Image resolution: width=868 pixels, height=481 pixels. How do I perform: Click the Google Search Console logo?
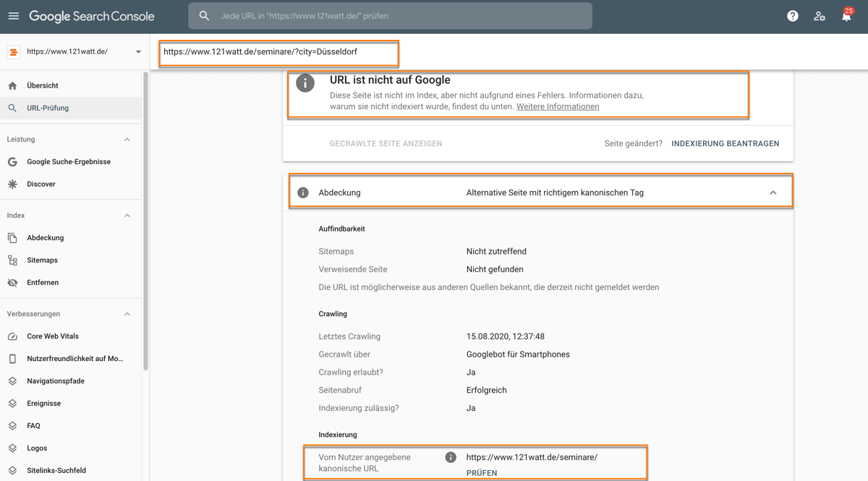click(92, 16)
